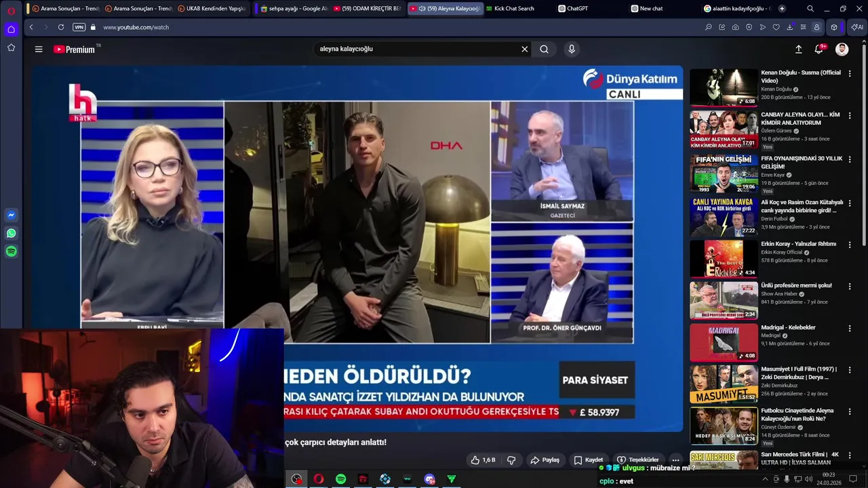Open WhatsApp in the browser sidebar
The width and height of the screenshot is (868, 488).
click(x=12, y=233)
